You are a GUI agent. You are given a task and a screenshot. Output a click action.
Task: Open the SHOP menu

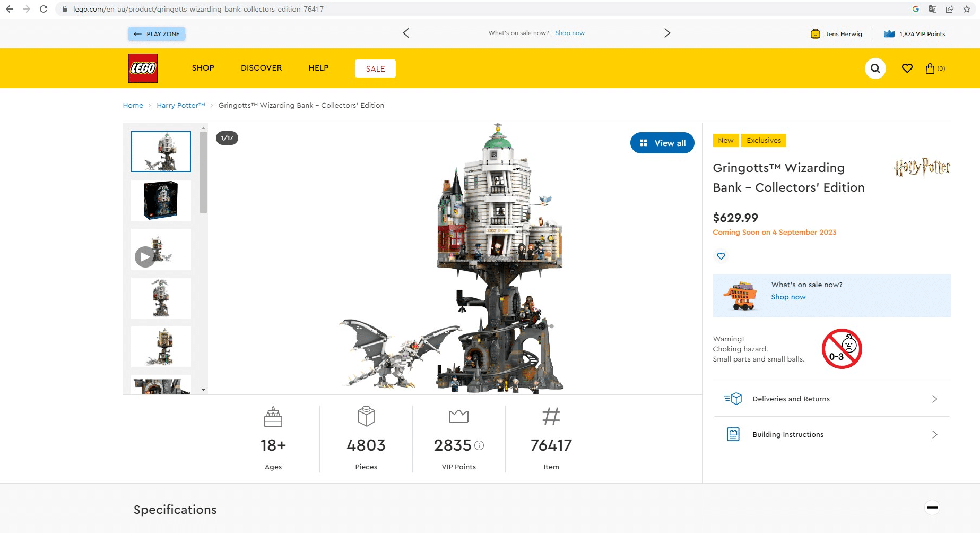click(x=203, y=68)
